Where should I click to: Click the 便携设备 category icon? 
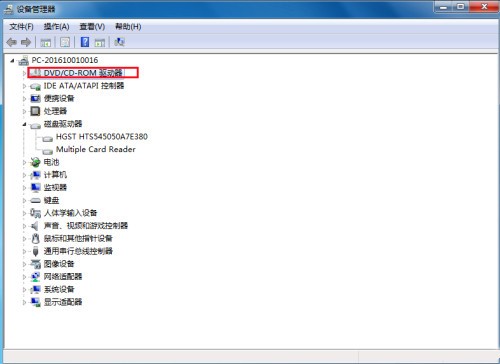click(35, 99)
